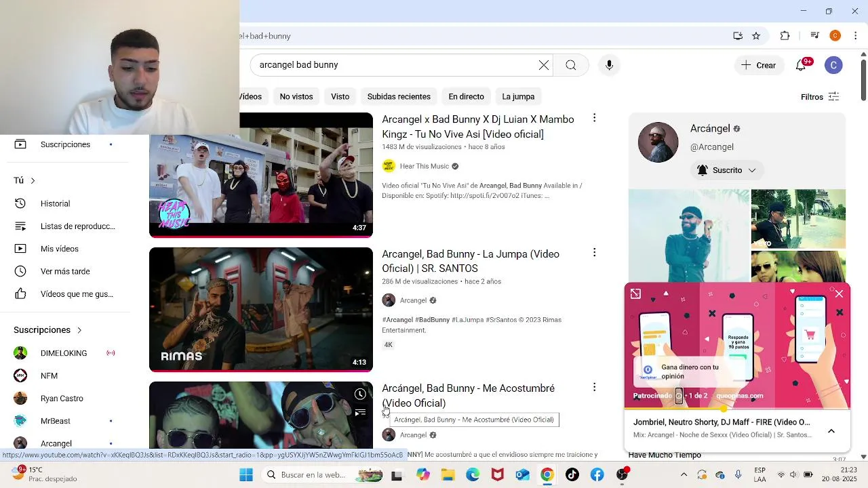868x488 pixels.
Task: Open Microsoft Edge from the taskbar
Action: pyautogui.click(x=473, y=474)
